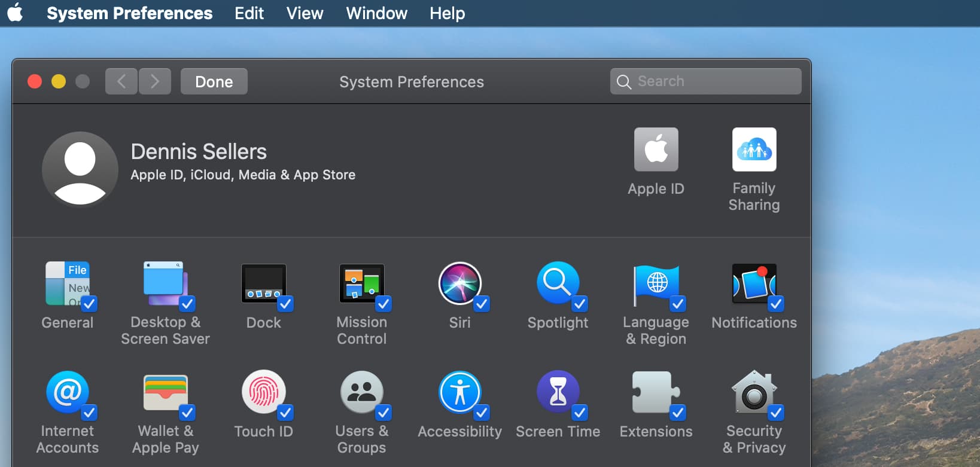Image resolution: width=980 pixels, height=467 pixels.
Task: Open the Screen Time hourglass icon
Action: pos(557,392)
